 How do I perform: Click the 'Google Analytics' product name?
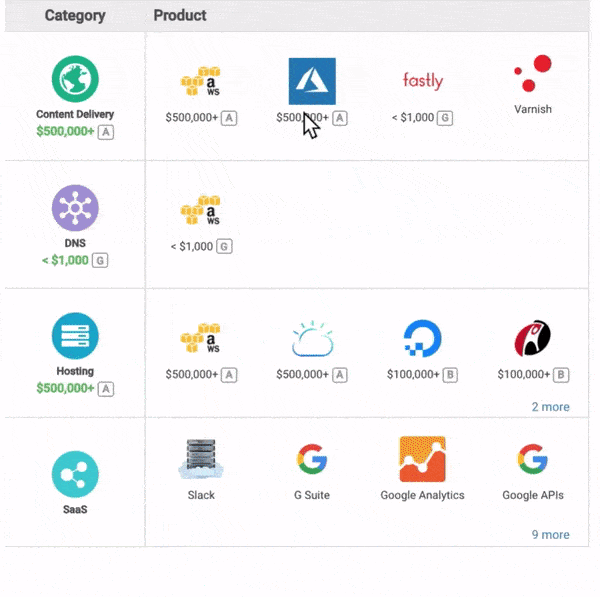(422, 495)
